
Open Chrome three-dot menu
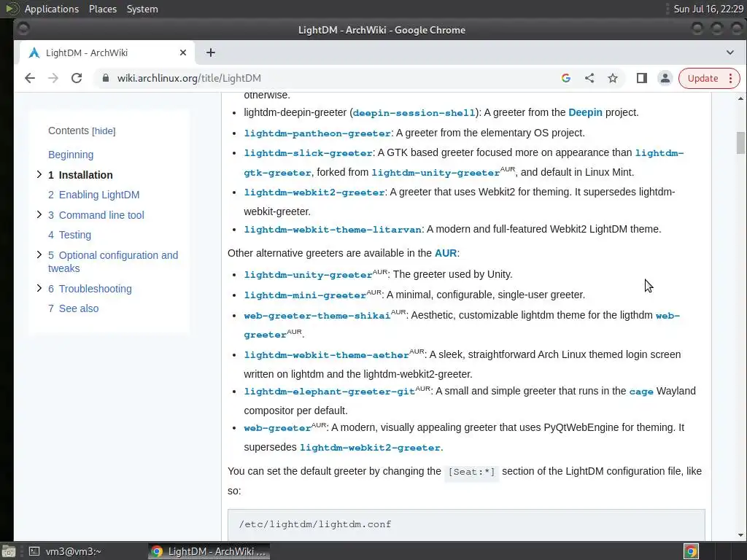tap(731, 78)
